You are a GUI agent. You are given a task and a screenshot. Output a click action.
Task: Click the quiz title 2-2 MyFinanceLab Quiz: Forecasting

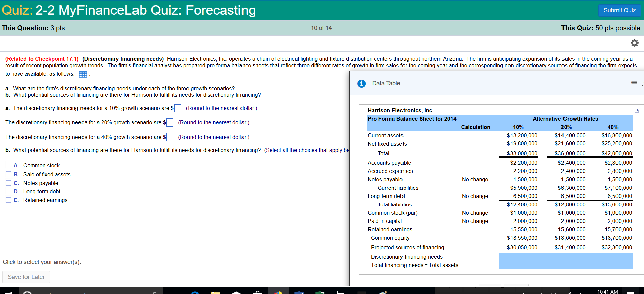click(x=146, y=10)
